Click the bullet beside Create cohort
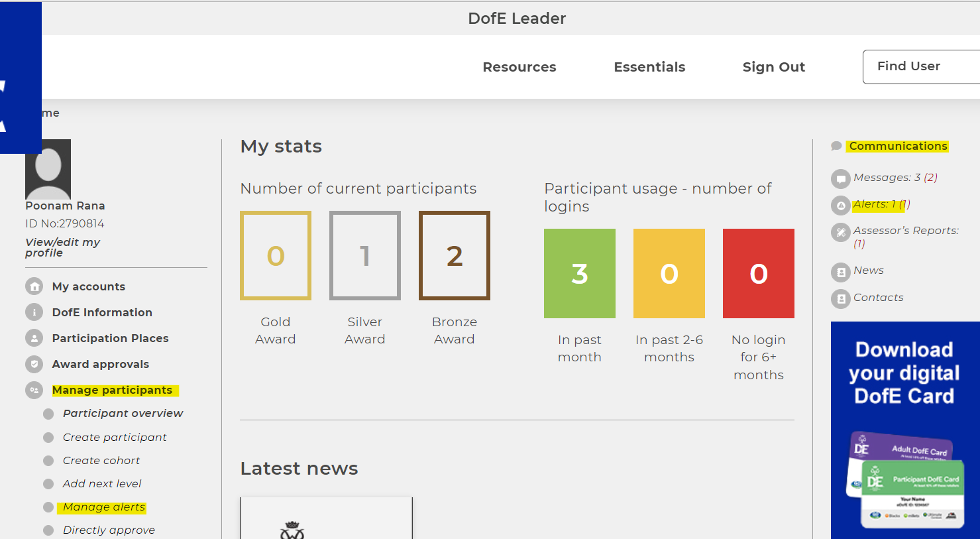The height and width of the screenshot is (539, 980). tap(48, 461)
